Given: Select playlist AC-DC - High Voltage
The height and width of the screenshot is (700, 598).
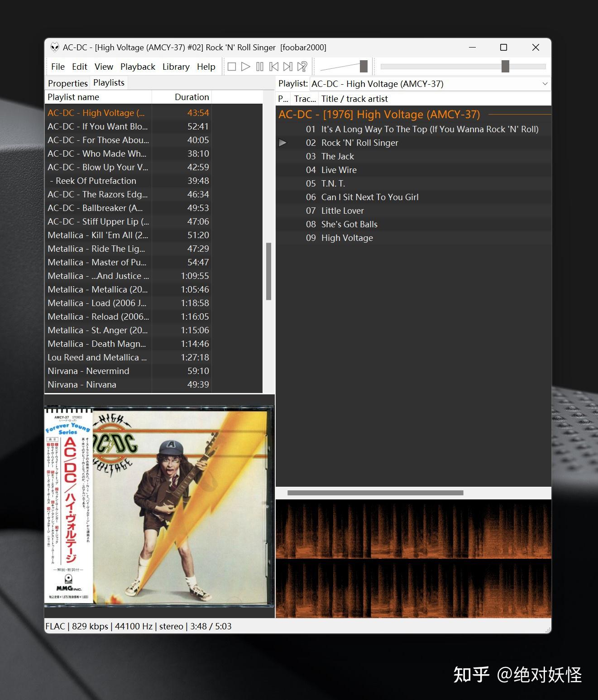Looking at the screenshot, I should click(x=153, y=113).
